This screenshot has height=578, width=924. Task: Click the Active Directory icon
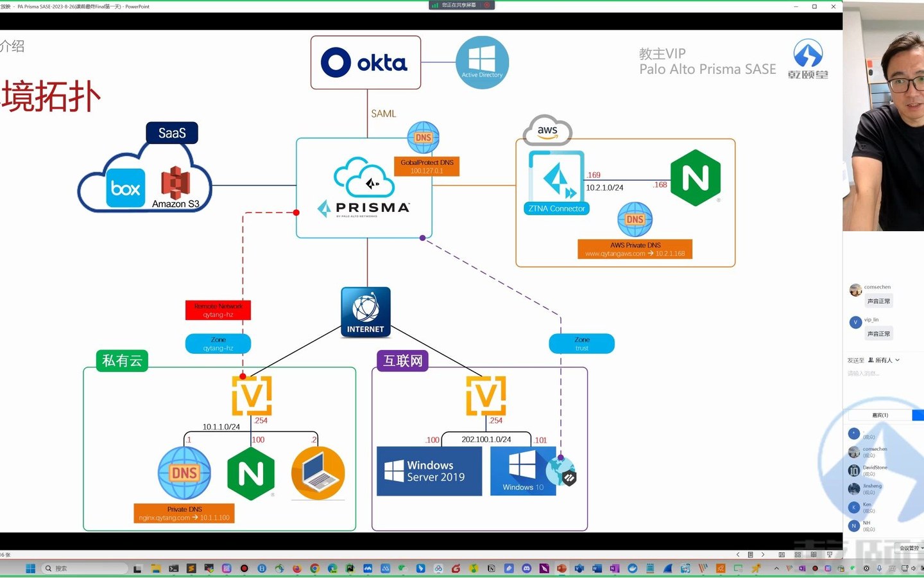483,62
